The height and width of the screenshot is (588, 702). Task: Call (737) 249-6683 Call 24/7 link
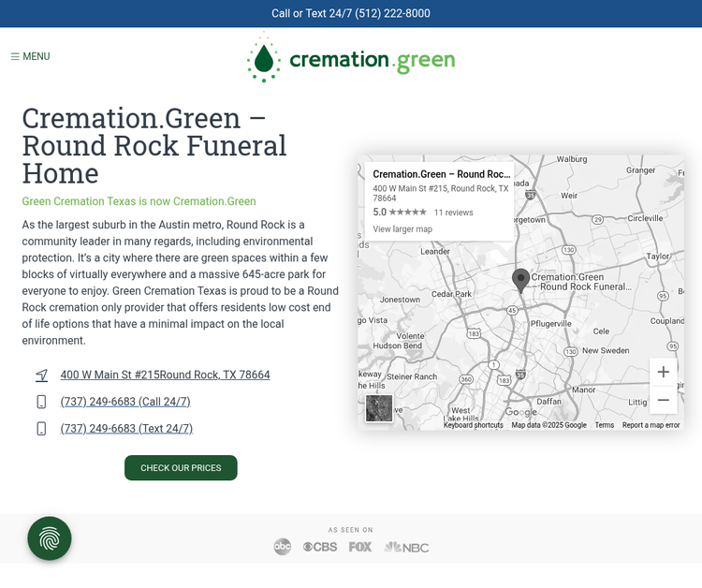point(125,402)
